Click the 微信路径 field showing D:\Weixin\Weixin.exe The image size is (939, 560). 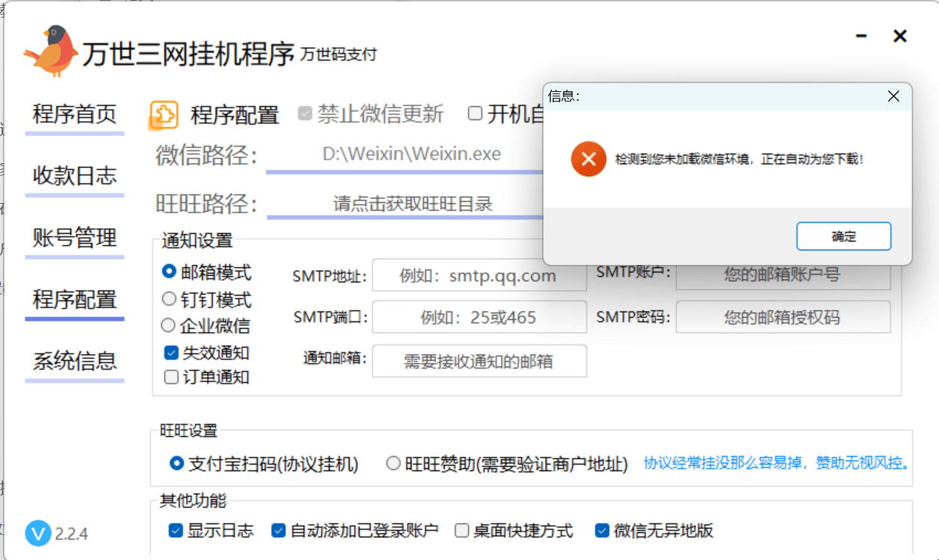point(404,155)
